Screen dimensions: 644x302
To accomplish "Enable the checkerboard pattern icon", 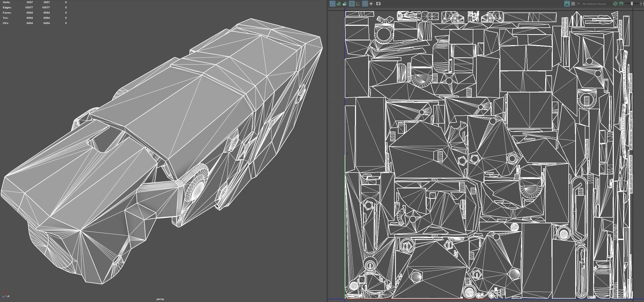I will click(573, 4).
